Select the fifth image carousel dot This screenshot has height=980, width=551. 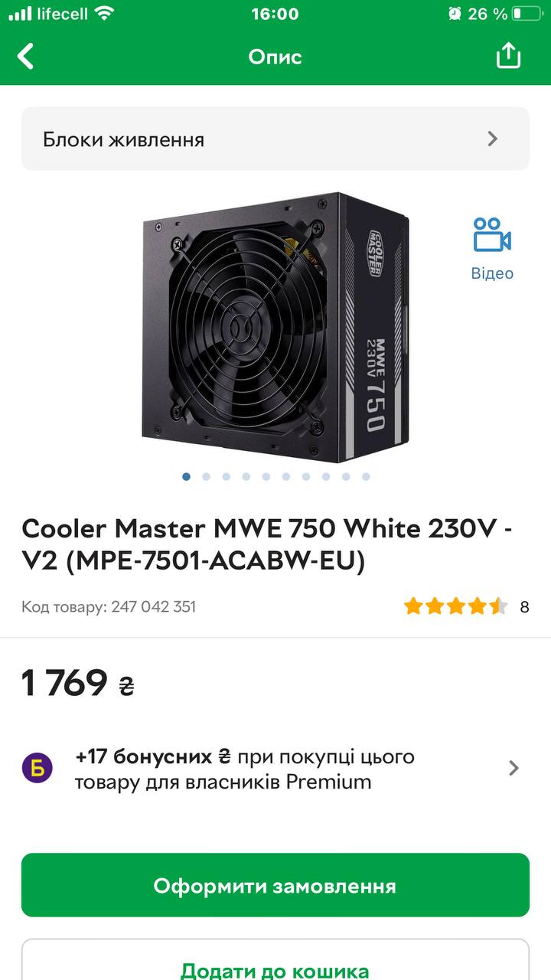[266, 476]
